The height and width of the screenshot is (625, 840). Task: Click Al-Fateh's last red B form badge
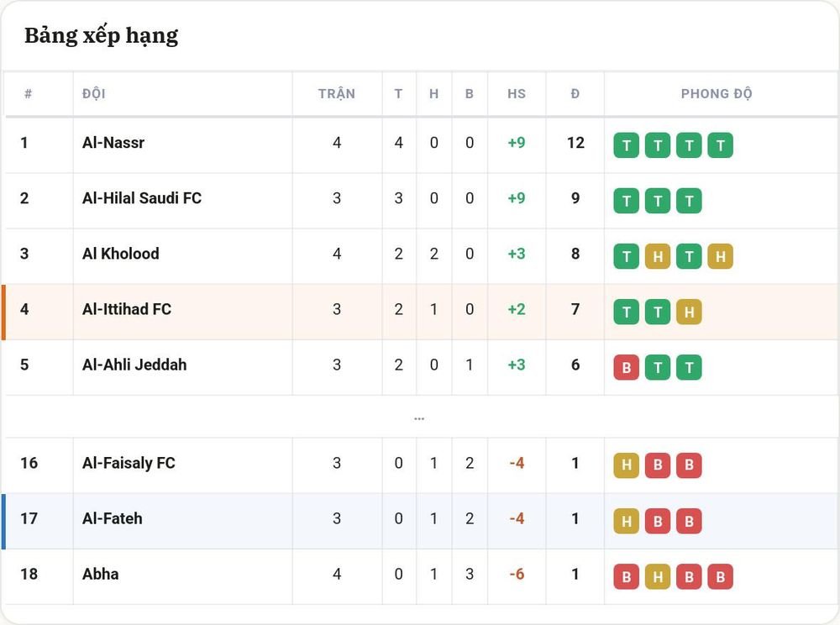689,521
